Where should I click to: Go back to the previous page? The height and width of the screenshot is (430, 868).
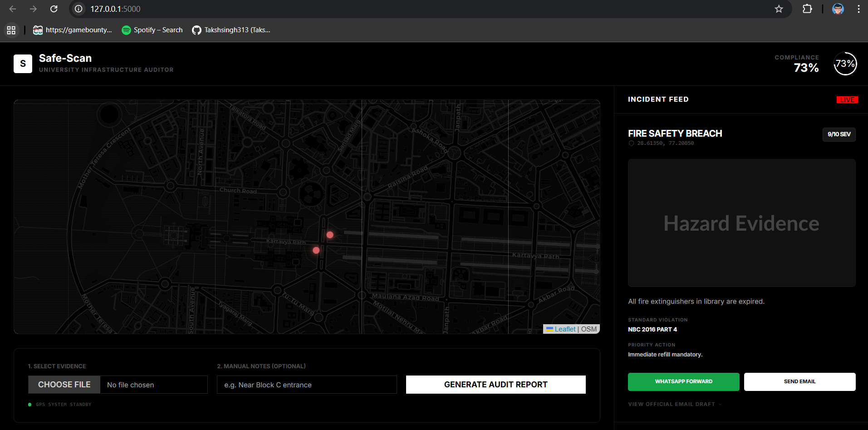[x=13, y=9]
